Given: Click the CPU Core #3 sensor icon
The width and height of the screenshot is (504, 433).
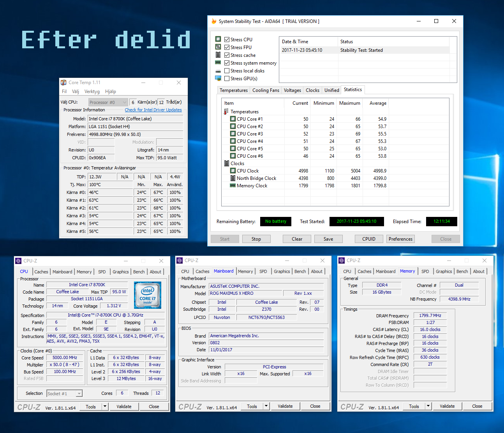Looking at the screenshot, I should [233, 134].
